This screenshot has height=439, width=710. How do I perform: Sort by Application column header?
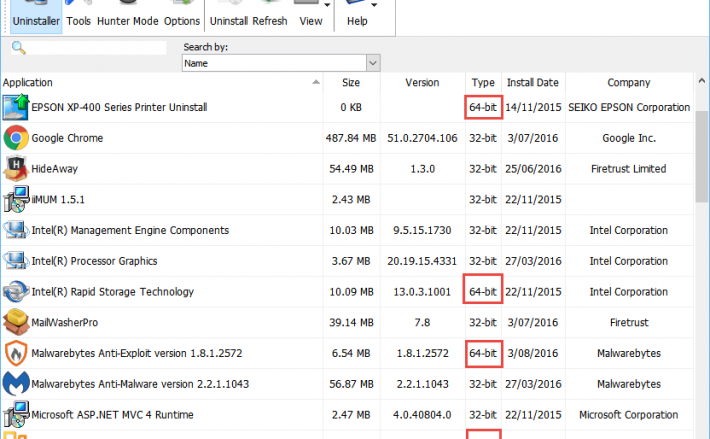click(162, 82)
